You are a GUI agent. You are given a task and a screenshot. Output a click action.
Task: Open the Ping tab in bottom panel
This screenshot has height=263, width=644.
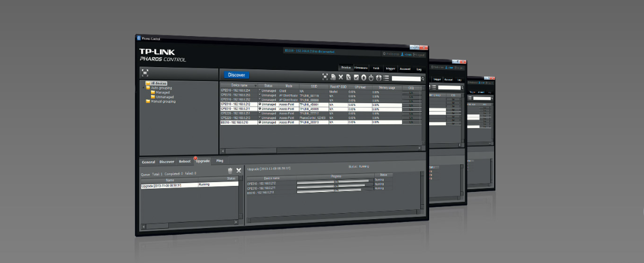pyautogui.click(x=220, y=161)
